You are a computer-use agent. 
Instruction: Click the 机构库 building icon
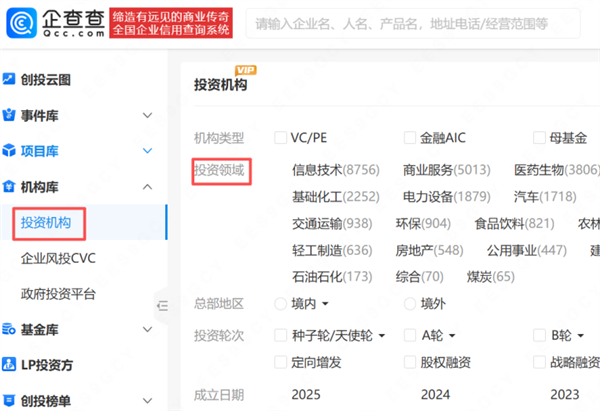click(x=8, y=186)
